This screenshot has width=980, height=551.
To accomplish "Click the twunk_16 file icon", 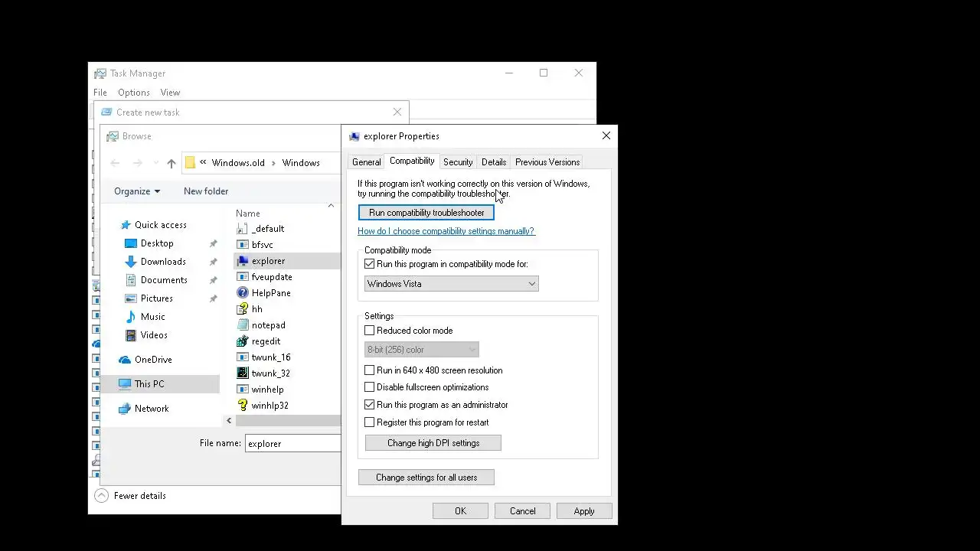I will [x=243, y=357].
